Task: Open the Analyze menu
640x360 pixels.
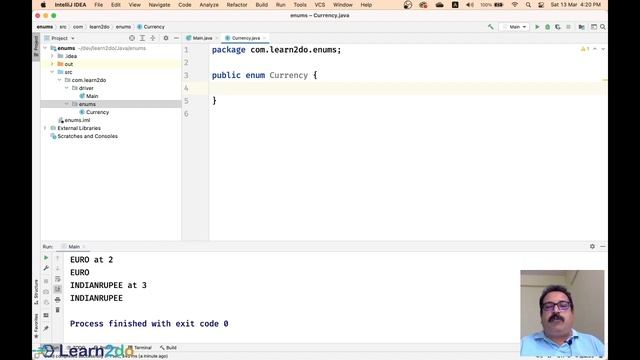Action: click(209, 5)
